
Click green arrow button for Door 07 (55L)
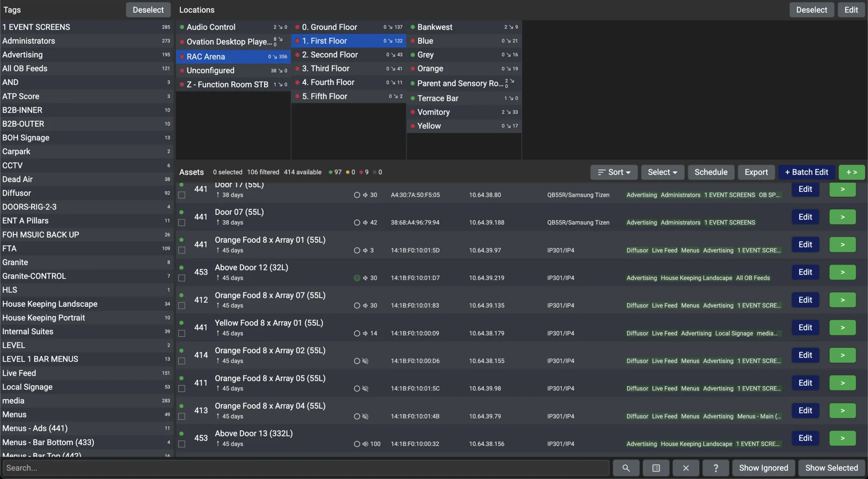843,217
